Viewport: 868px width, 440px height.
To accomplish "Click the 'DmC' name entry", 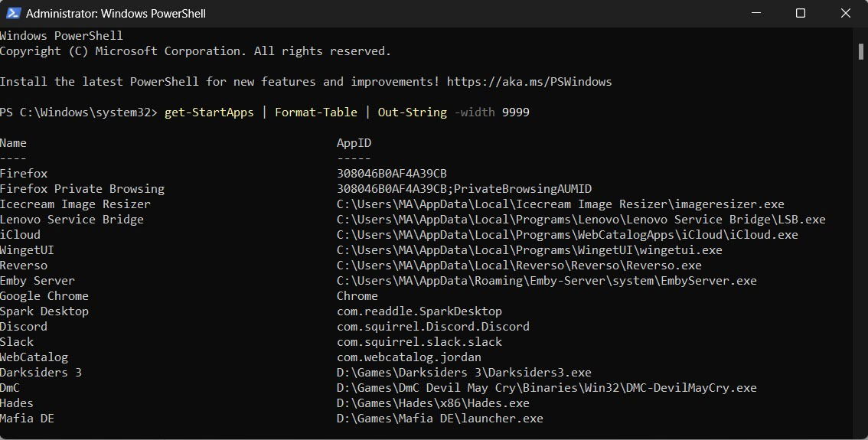I will coord(10,388).
